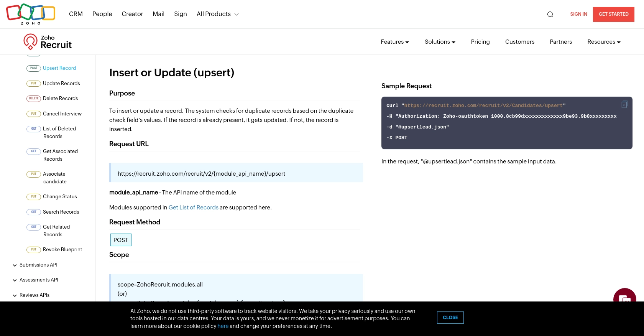Expand the Reviews APIs section

coord(31,295)
